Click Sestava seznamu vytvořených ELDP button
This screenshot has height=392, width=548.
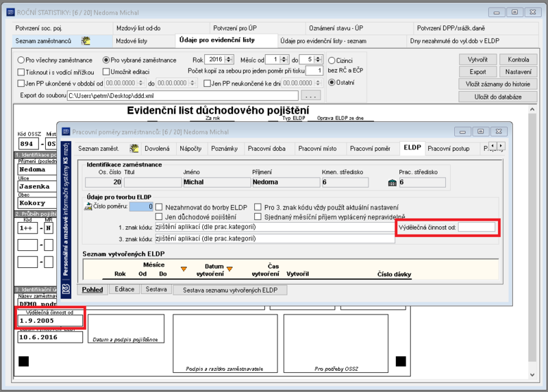coord(230,291)
